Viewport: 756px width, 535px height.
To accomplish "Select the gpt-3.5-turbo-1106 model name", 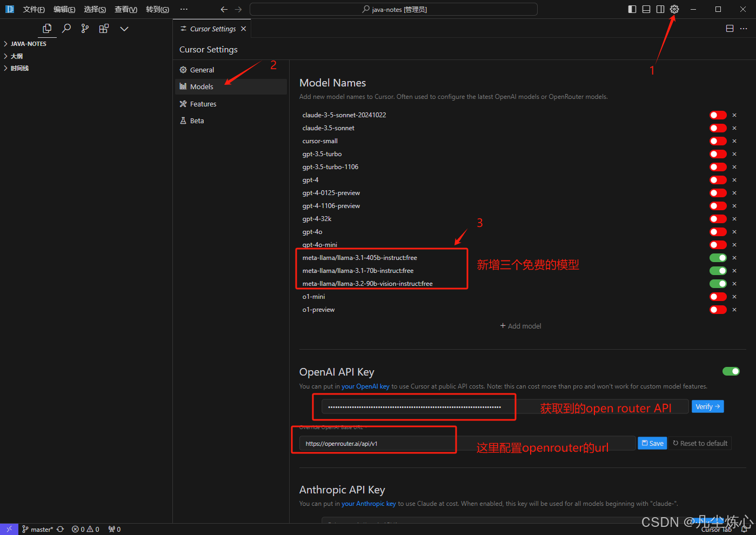I will click(330, 167).
